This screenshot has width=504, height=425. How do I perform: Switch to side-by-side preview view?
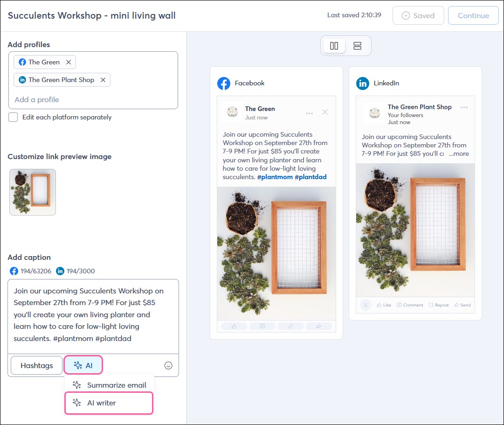[x=334, y=45]
